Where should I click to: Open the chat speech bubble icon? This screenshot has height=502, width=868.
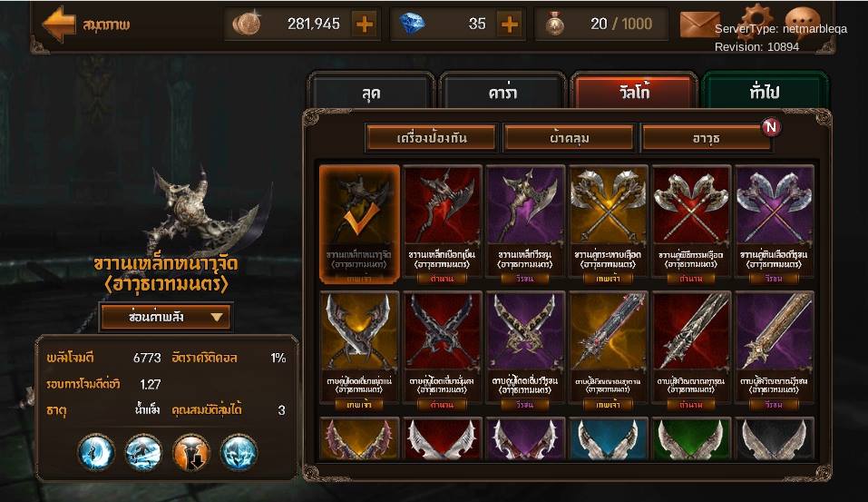(802, 18)
